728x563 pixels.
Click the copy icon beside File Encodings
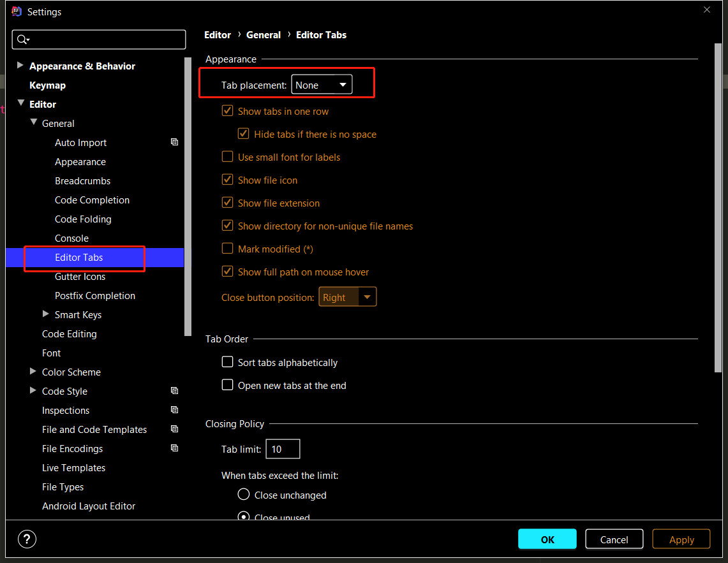click(x=174, y=448)
